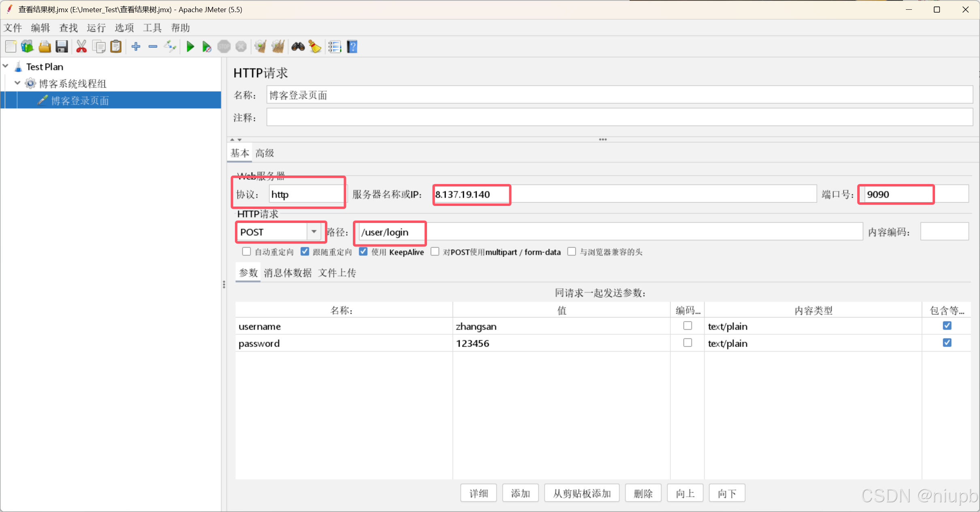Click the green Start test icon

(190, 47)
